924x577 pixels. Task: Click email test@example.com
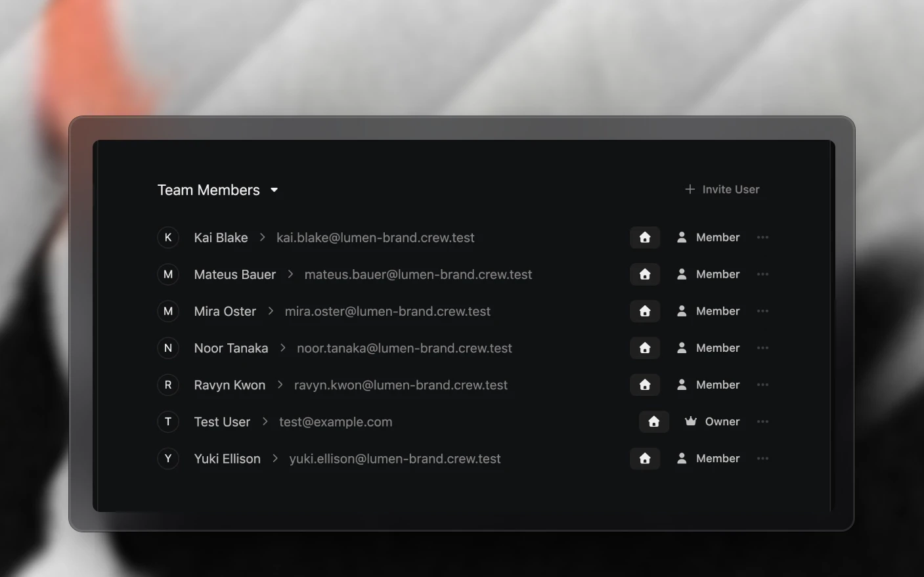336,421
